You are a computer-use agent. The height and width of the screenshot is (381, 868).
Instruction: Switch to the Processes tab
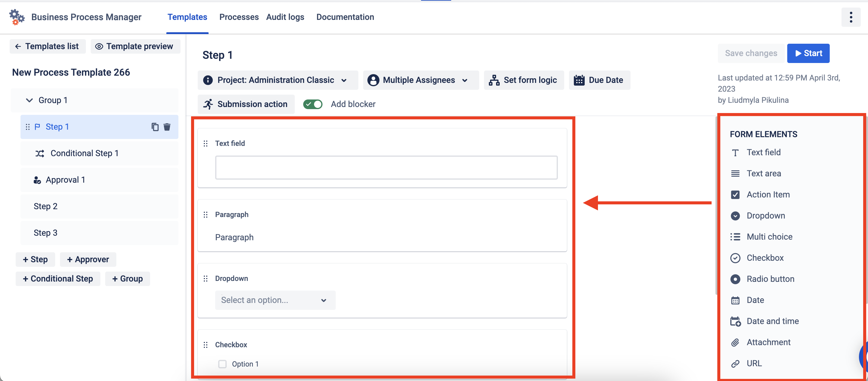(x=239, y=17)
